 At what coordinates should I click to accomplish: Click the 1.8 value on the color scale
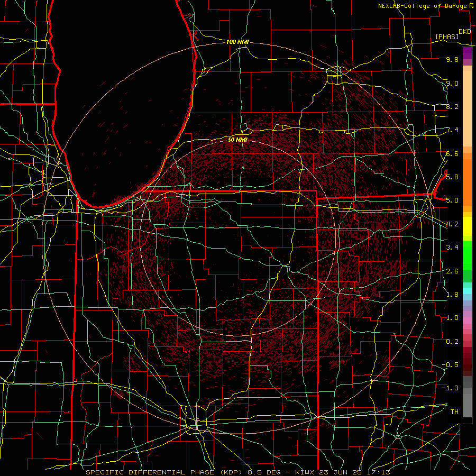tap(452, 295)
